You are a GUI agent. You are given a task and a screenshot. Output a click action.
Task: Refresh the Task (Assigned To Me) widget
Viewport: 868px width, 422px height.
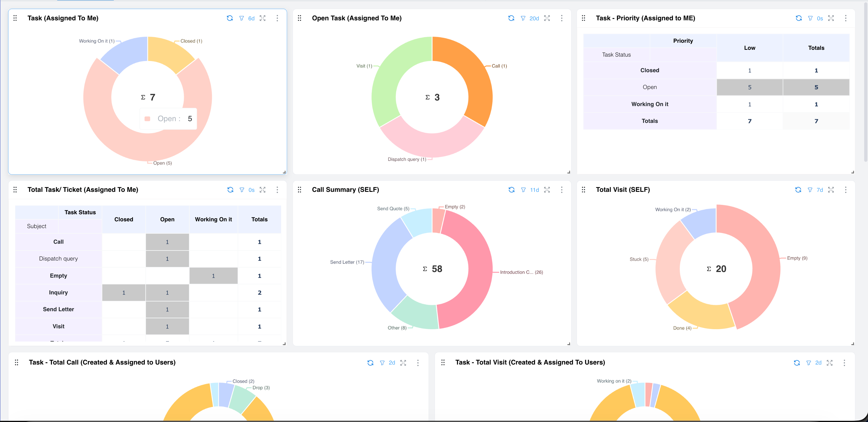tap(230, 18)
